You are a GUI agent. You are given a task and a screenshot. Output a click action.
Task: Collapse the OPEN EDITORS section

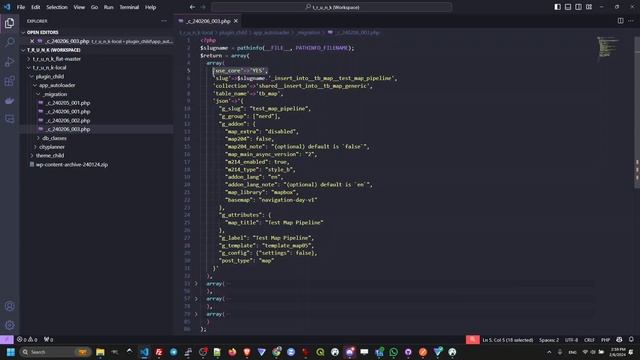click(x=23, y=32)
